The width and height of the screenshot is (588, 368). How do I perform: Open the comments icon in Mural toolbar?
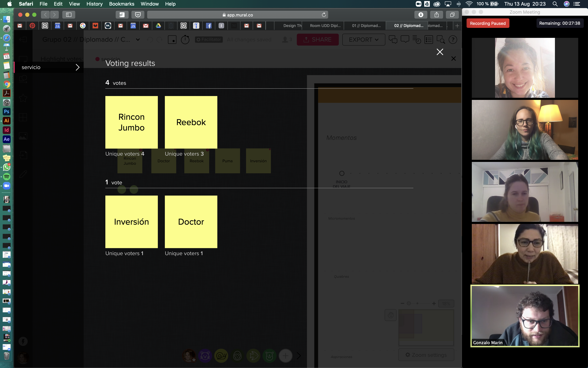point(405,39)
